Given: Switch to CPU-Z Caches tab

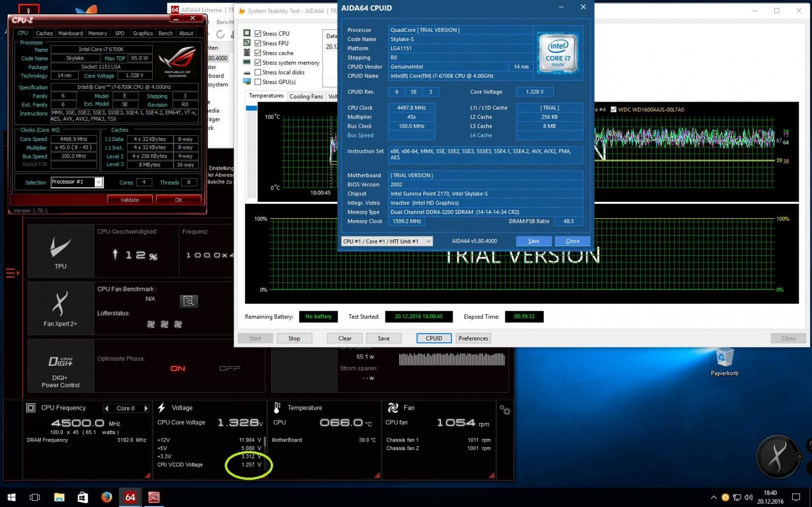Looking at the screenshot, I should tap(44, 33).
